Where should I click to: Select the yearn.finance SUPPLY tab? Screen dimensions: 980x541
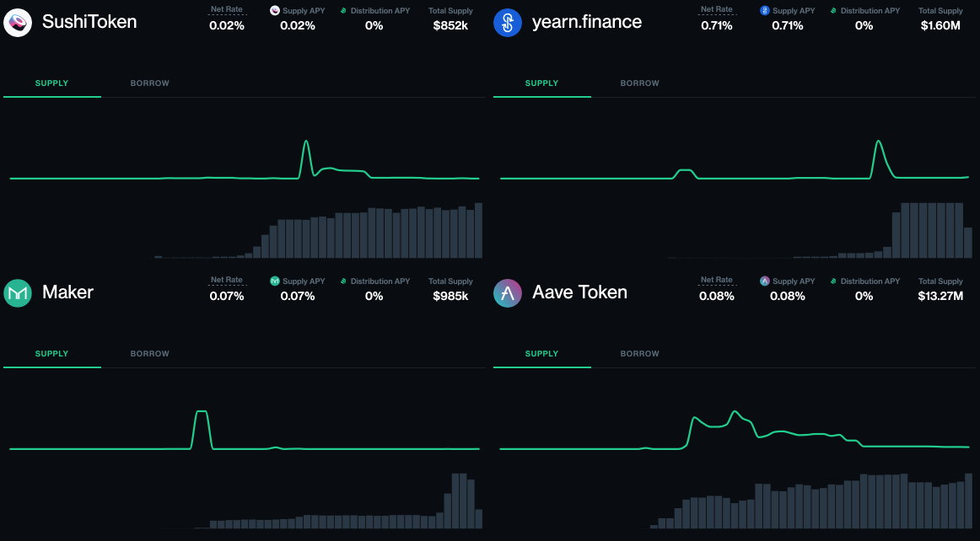542,83
